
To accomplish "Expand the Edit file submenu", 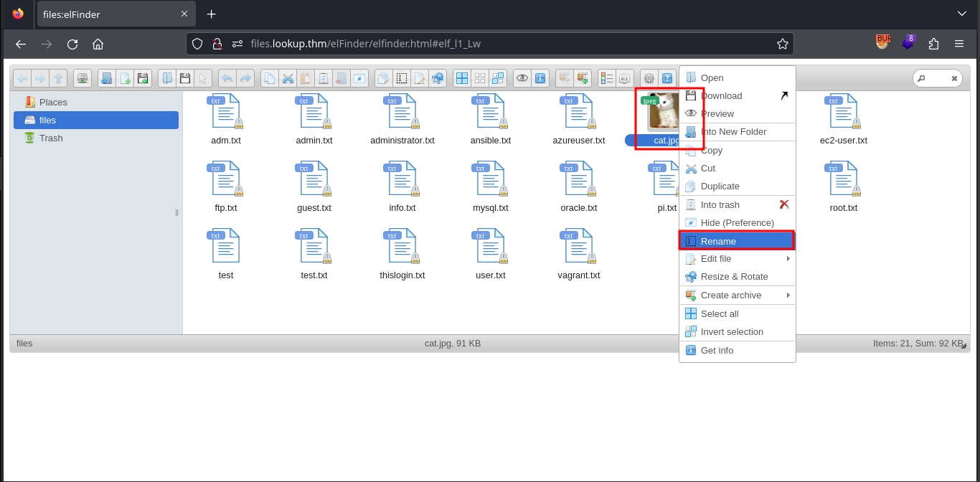I will click(737, 259).
